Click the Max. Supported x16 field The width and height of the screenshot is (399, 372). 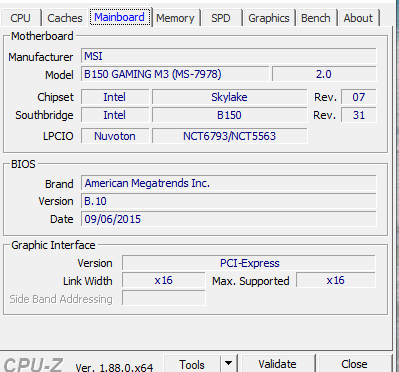(x=336, y=280)
